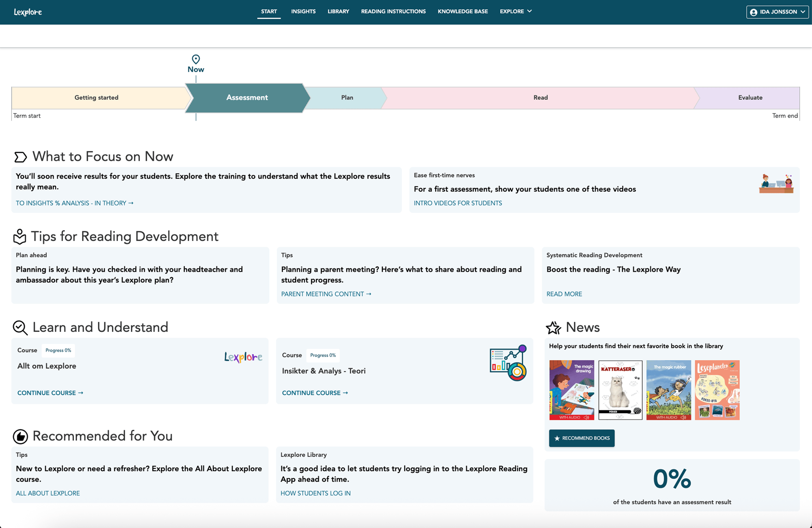Select the Read phase in timeline
Screen dimensions: 812x528
click(x=540, y=98)
